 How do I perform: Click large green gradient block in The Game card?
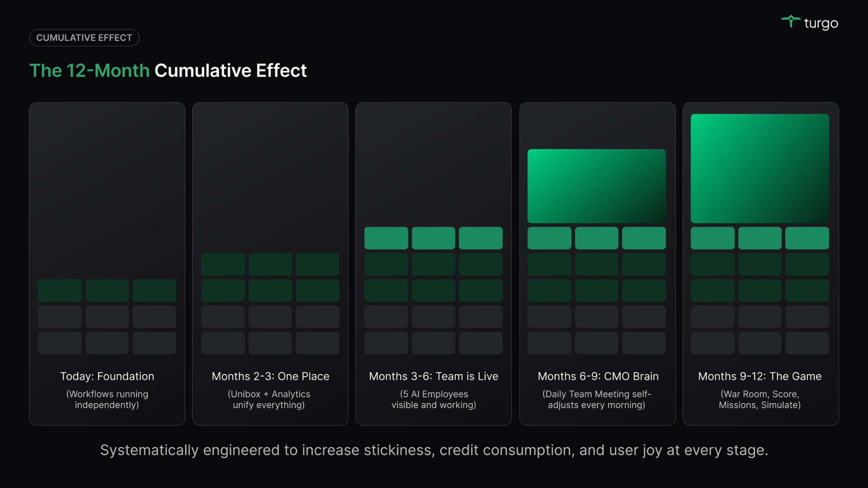point(759,168)
